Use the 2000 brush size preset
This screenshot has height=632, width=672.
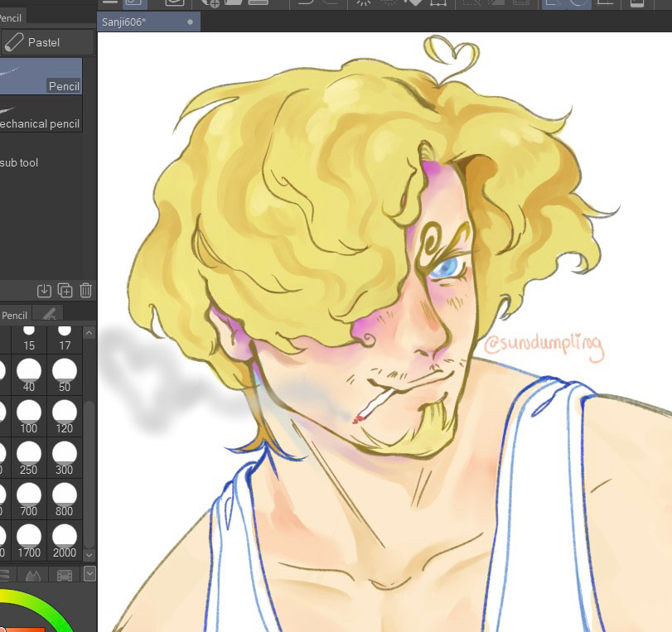coord(65,541)
